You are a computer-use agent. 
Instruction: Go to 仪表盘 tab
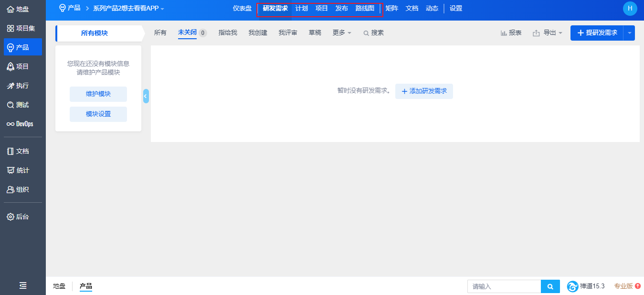click(242, 9)
